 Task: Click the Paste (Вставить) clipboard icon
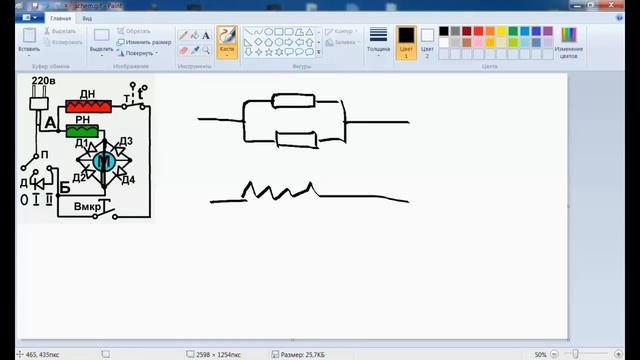[29, 36]
